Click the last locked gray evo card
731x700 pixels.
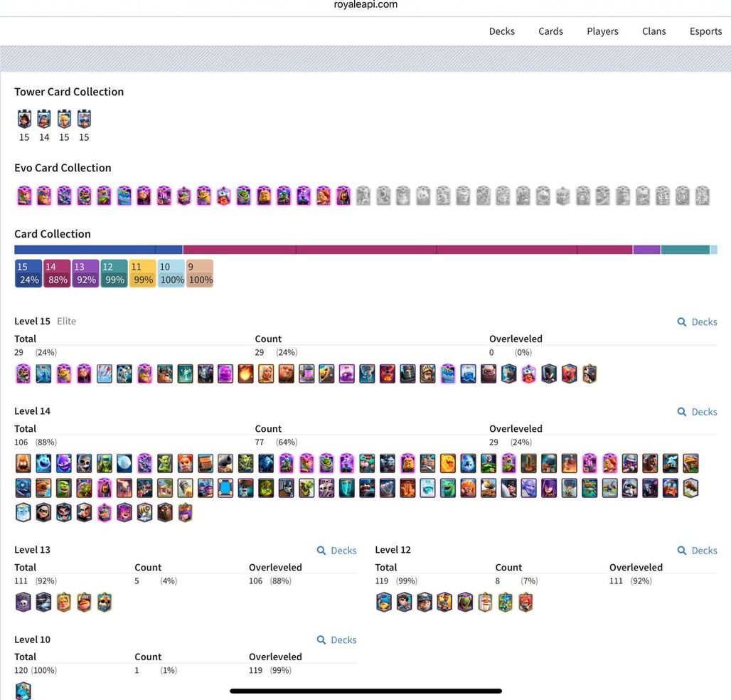click(703, 196)
